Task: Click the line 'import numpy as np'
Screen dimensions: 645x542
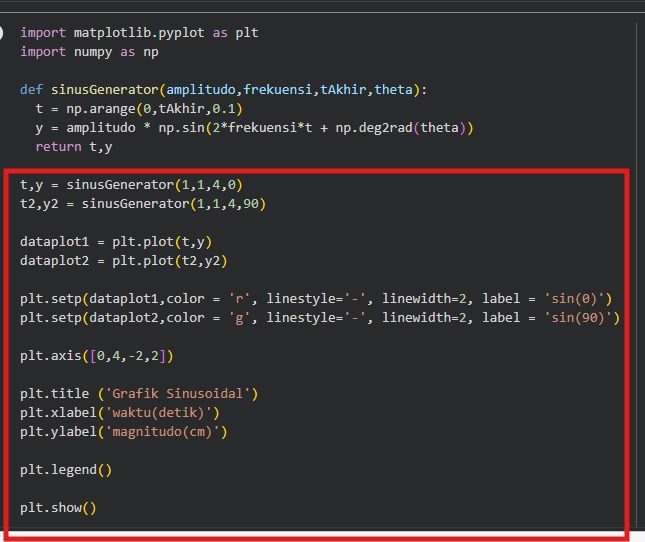Action: click(x=89, y=52)
